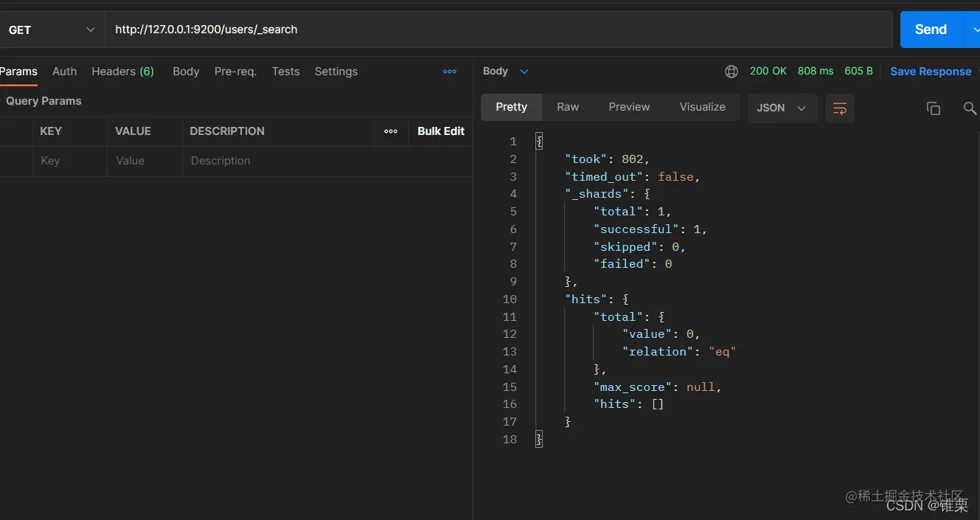
Task: Click the "max_score": null line
Action: 658,387
